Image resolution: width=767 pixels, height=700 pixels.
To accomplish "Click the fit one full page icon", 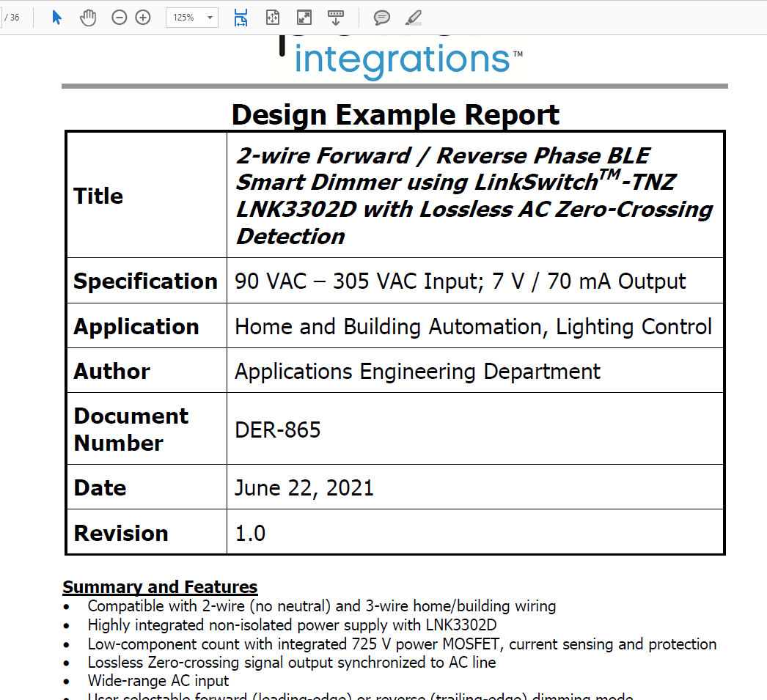I will (273, 18).
